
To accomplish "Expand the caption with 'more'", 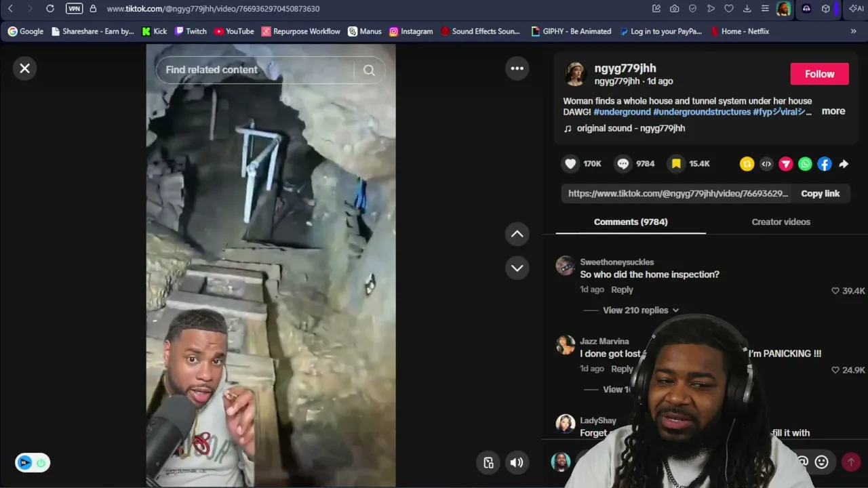I will [833, 111].
